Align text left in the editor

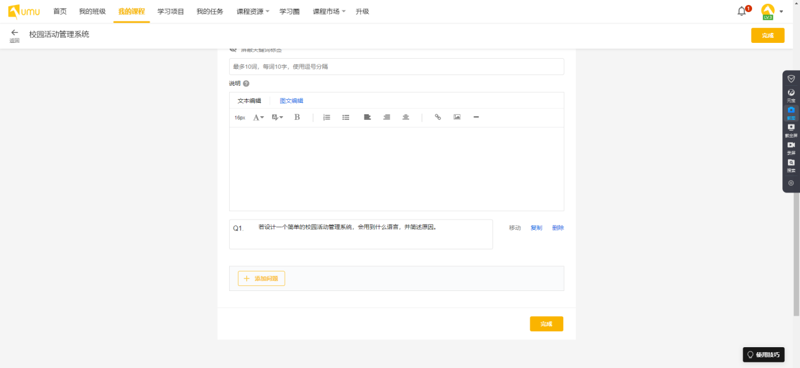click(x=367, y=117)
